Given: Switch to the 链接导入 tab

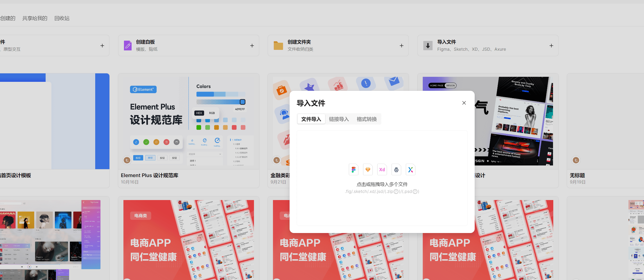Looking at the screenshot, I should point(339,119).
